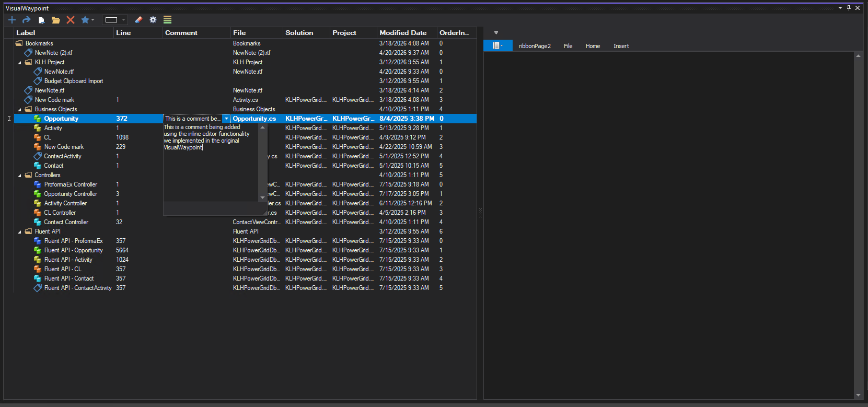Open the Insert ribbon tab

(621, 46)
